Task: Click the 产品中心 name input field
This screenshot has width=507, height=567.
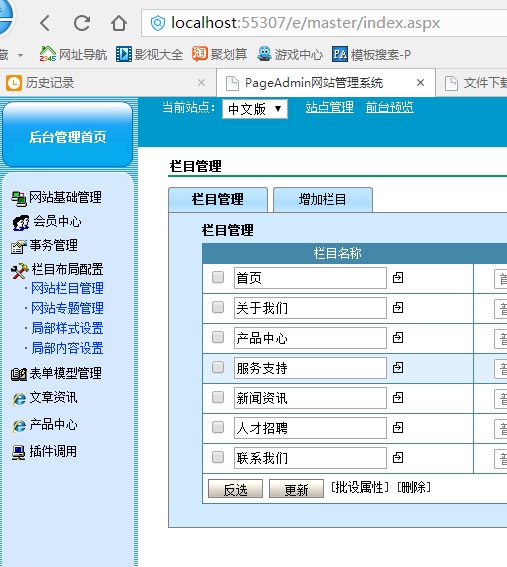Action: (310, 338)
